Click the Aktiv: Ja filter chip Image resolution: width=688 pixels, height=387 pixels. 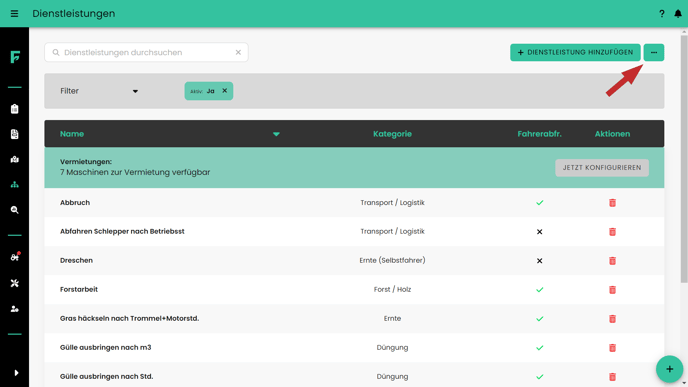pos(209,91)
